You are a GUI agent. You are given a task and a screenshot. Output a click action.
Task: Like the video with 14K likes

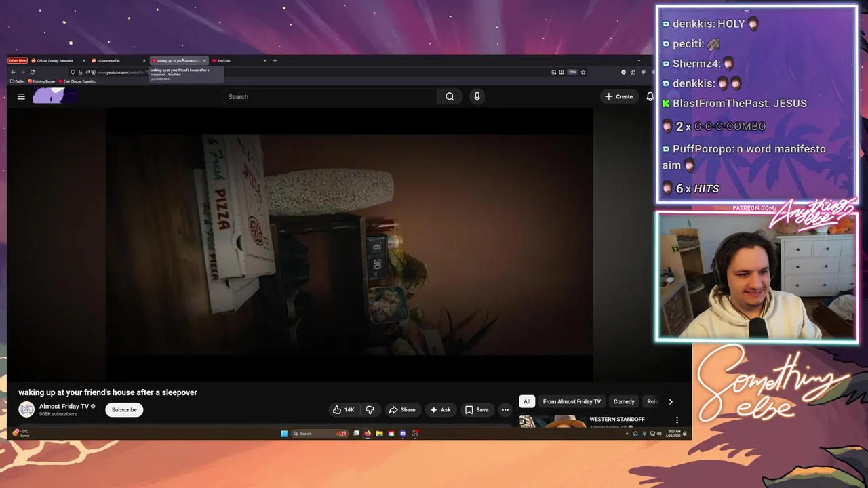pyautogui.click(x=344, y=409)
